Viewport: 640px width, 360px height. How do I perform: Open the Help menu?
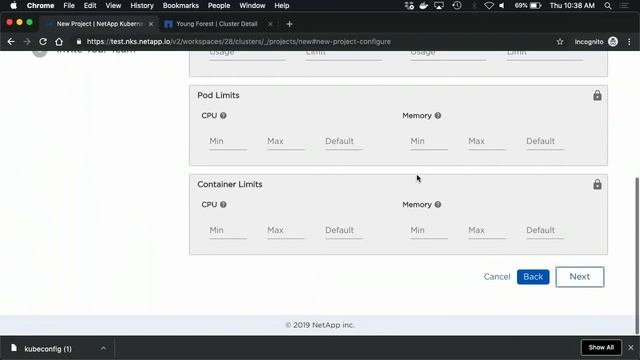click(x=282, y=6)
